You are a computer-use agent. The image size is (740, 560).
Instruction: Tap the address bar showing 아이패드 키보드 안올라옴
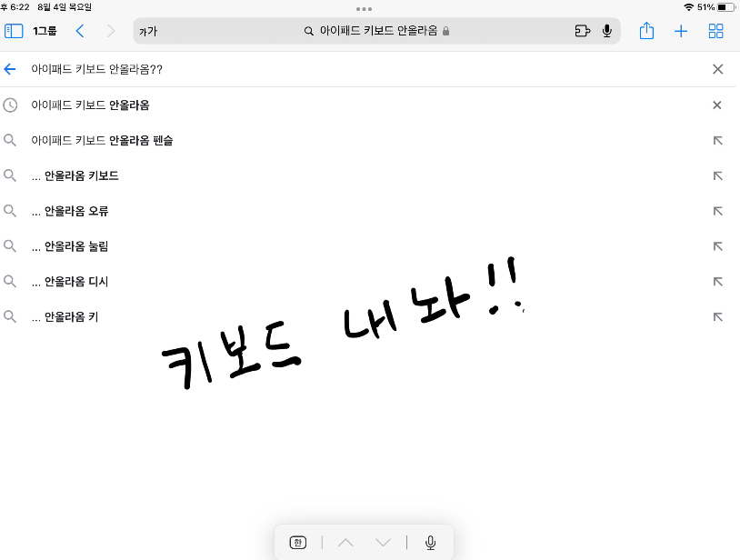click(376, 31)
